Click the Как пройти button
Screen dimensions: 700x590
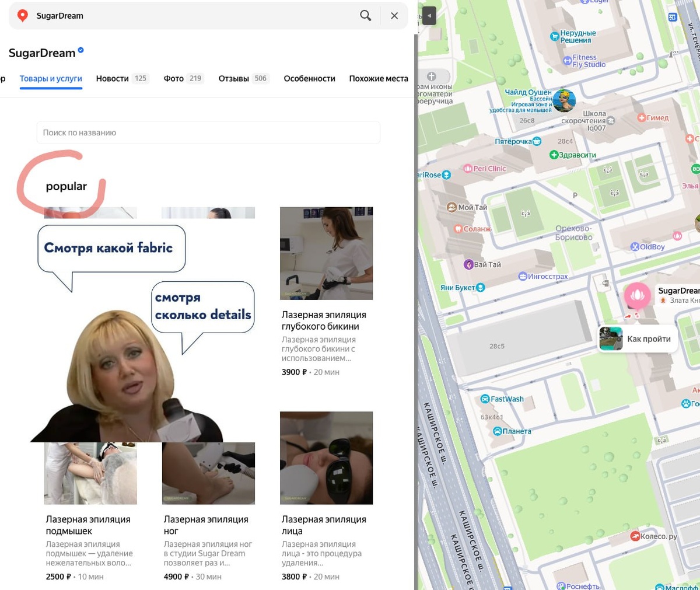[x=638, y=339]
